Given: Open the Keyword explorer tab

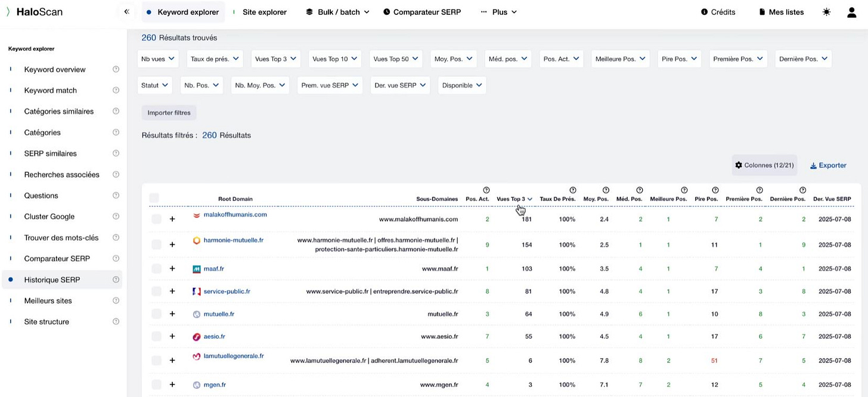Looking at the screenshot, I should [184, 12].
